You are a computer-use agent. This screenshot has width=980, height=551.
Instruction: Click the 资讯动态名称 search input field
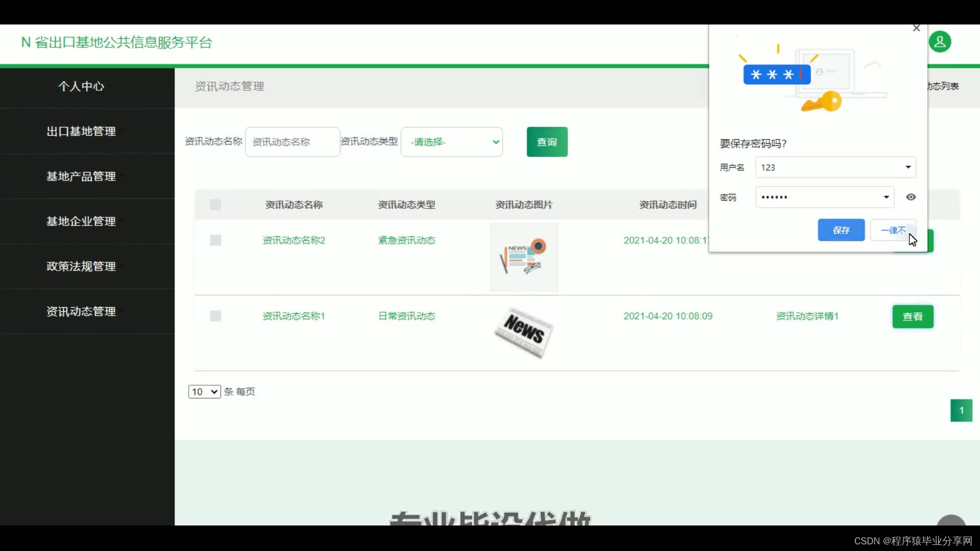(292, 142)
